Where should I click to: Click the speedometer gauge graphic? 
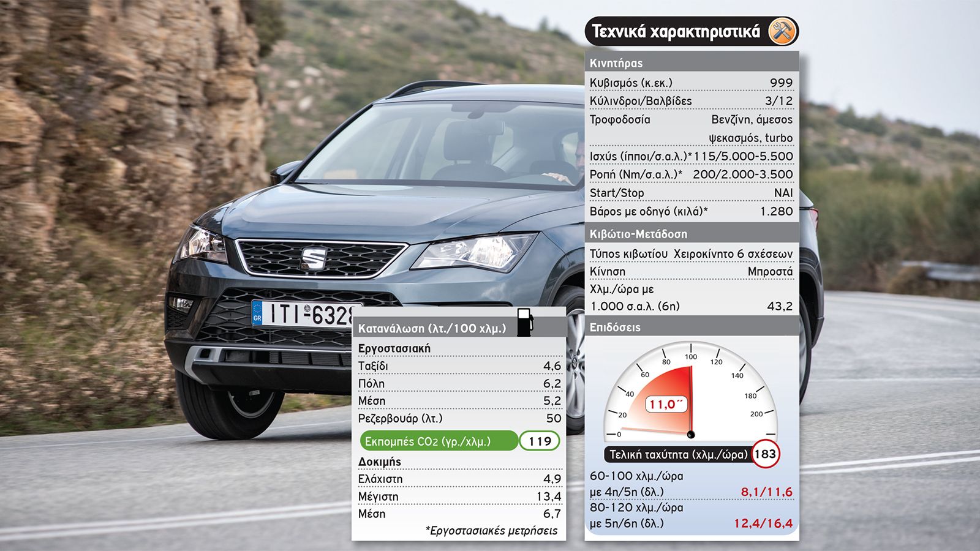coord(691,392)
